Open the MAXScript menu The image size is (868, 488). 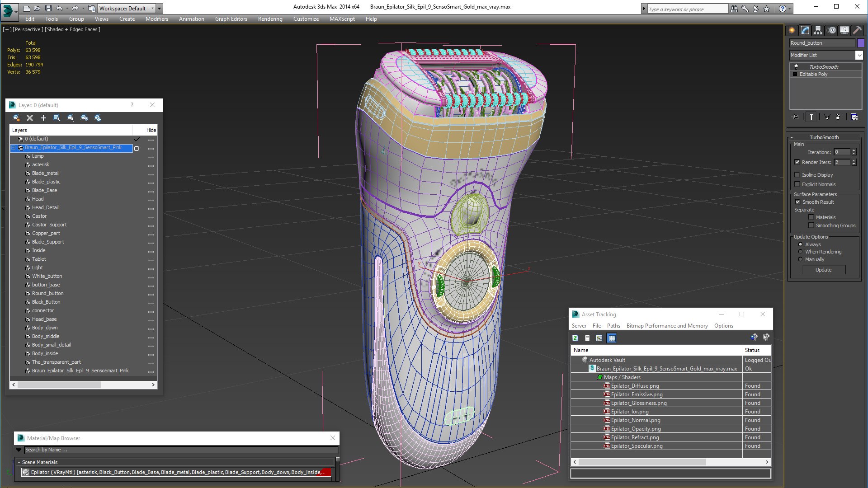pos(342,19)
